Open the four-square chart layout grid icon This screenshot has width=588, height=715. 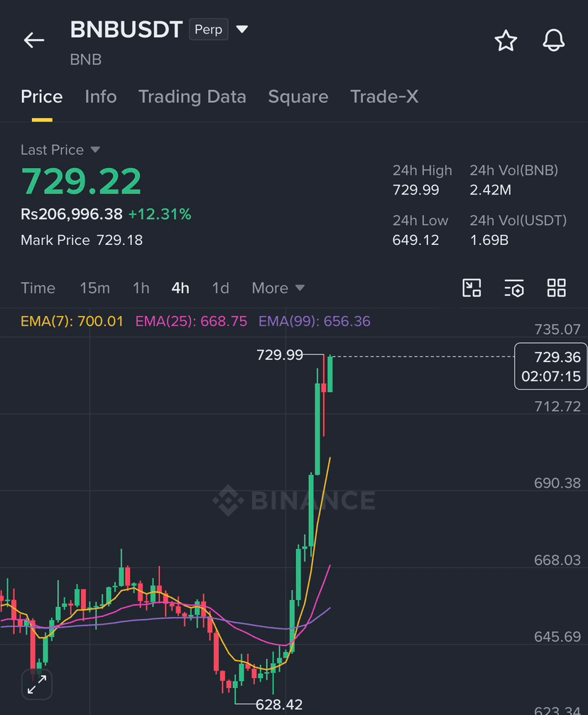coord(557,288)
